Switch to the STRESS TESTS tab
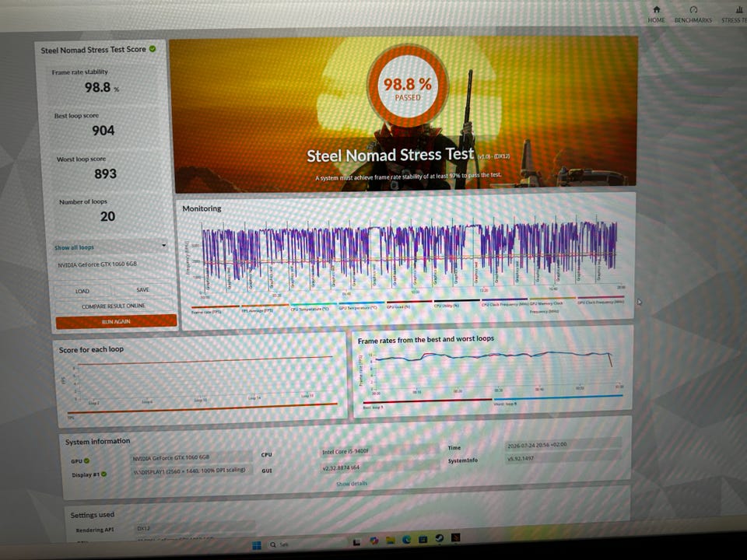This screenshot has width=747, height=560. tap(734, 15)
